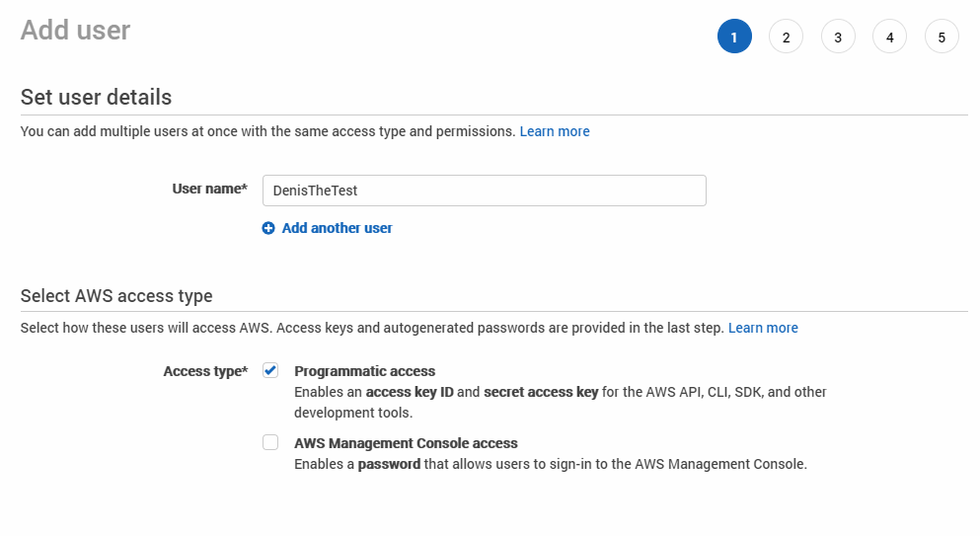
Task: Focus the User name input field
Action: point(484,191)
